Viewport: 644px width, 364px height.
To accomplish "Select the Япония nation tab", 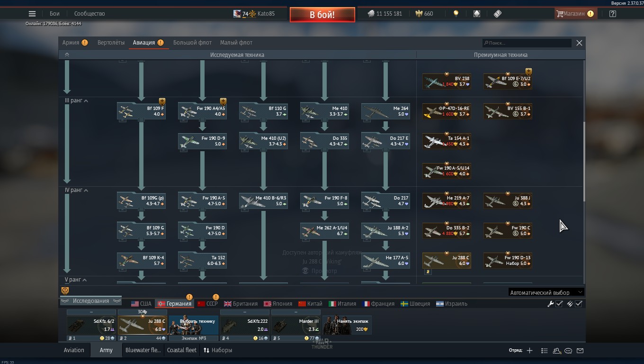I will coord(278,304).
